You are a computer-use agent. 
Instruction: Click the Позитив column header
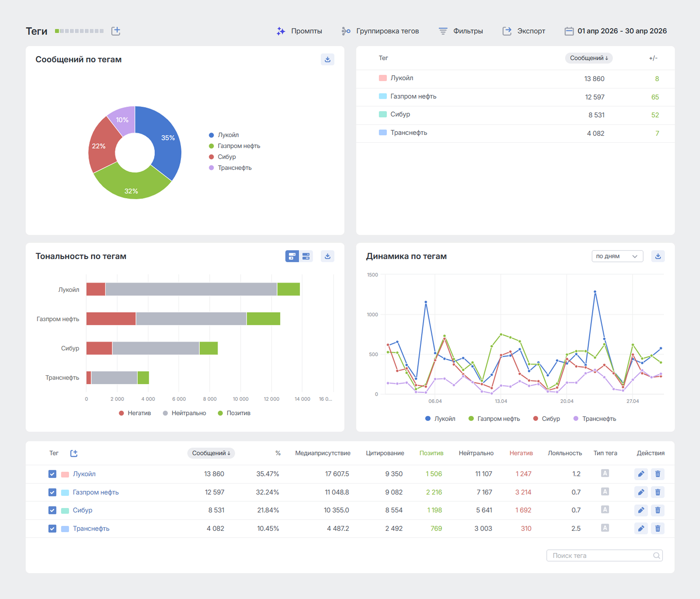click(431, 453)
